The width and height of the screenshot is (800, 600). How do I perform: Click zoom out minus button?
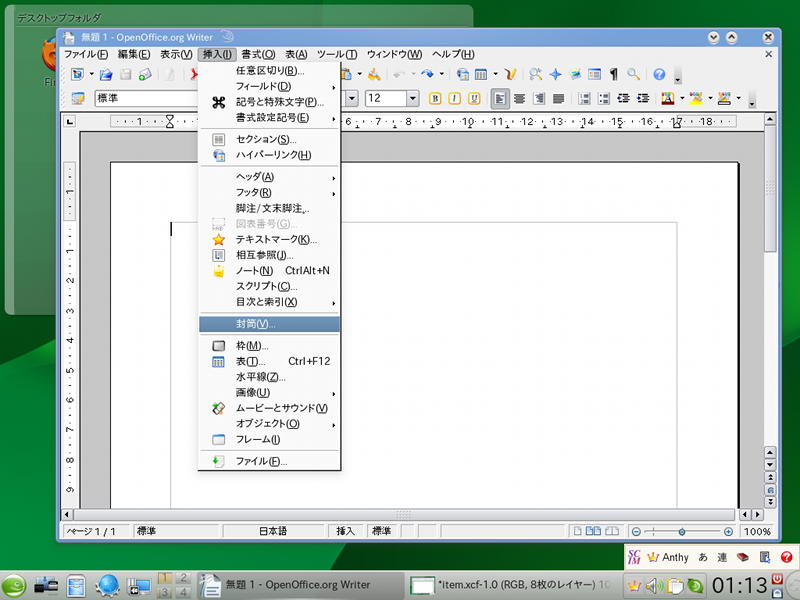(x=636, y=532)
